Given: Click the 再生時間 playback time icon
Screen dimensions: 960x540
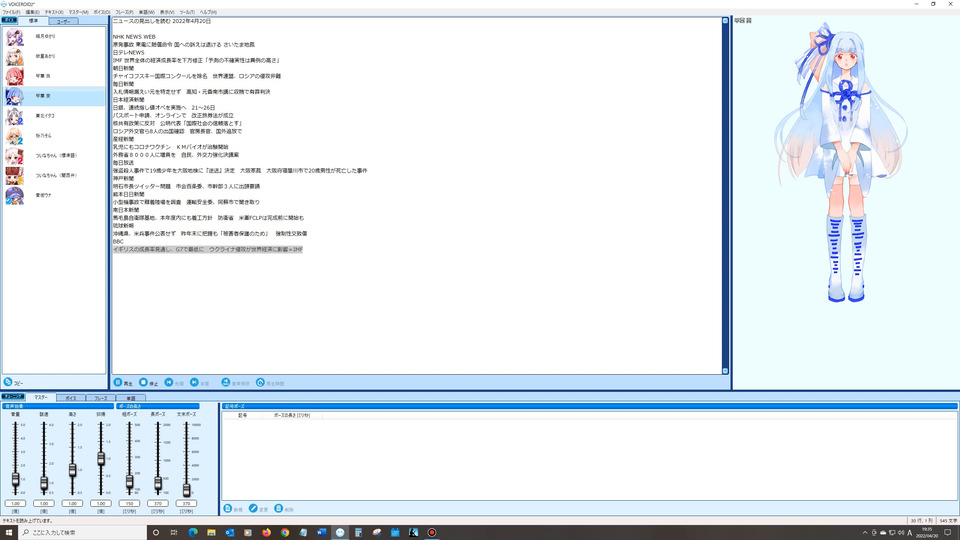Looking at the screenshot, I should [260, 383].
